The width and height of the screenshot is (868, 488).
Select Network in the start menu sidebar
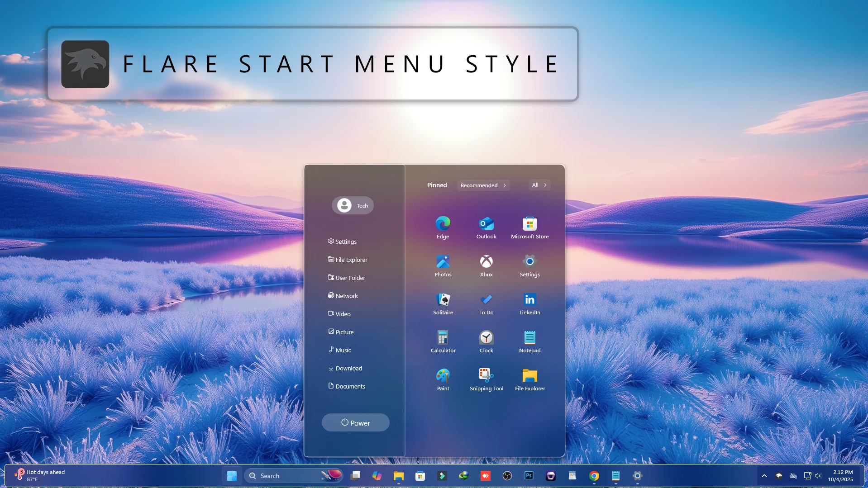[x=346, y=296]
